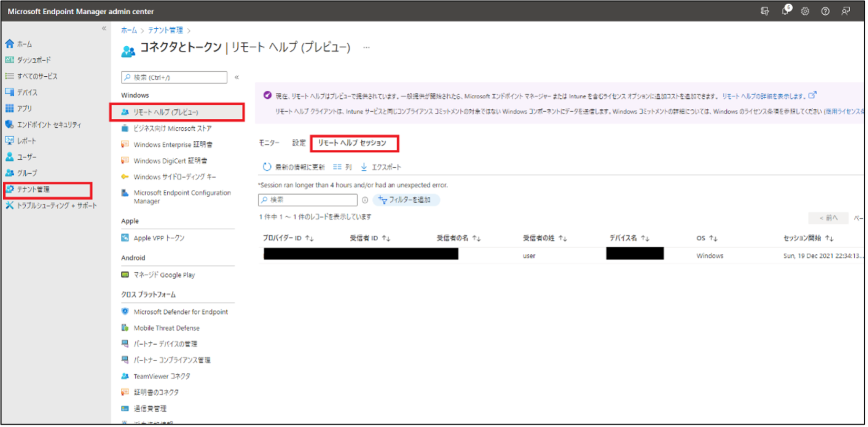
Task: Open notifications bell in header
Action: click(785, 11)
